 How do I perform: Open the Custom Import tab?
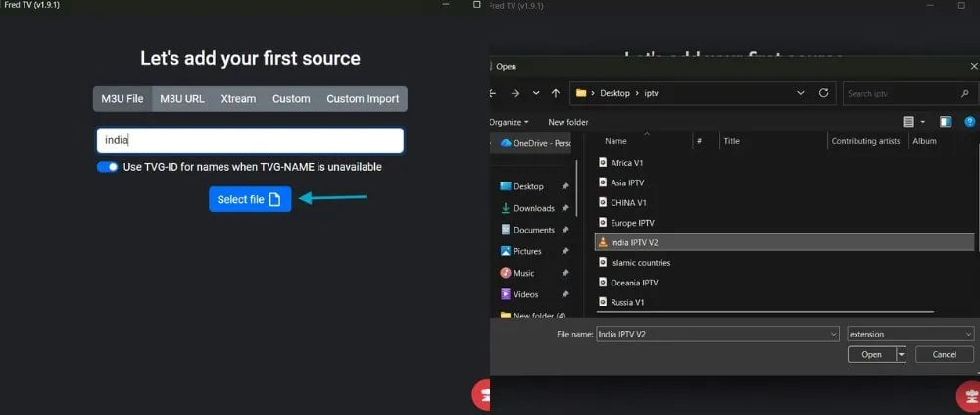point(363,99)
